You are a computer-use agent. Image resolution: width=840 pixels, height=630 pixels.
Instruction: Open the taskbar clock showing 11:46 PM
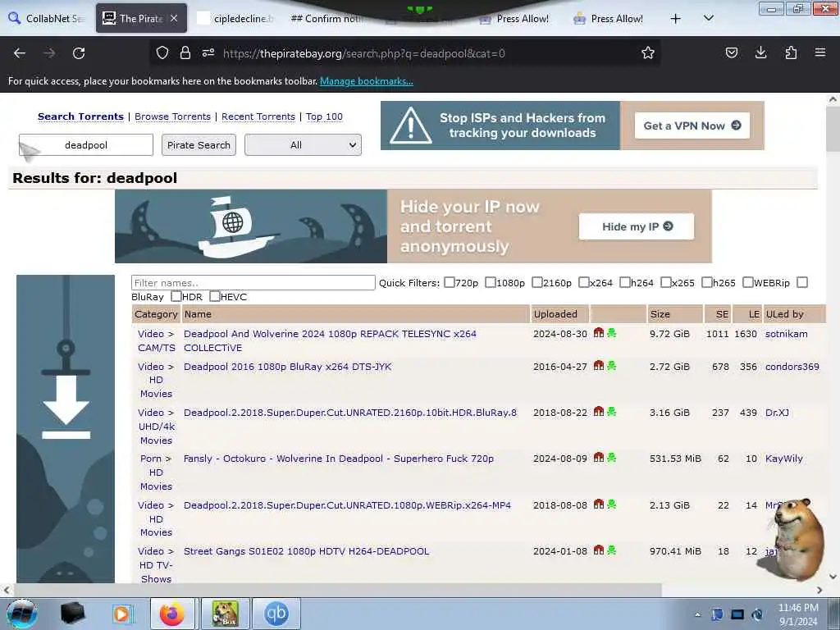pyautogui.click(x=798, y=614)
